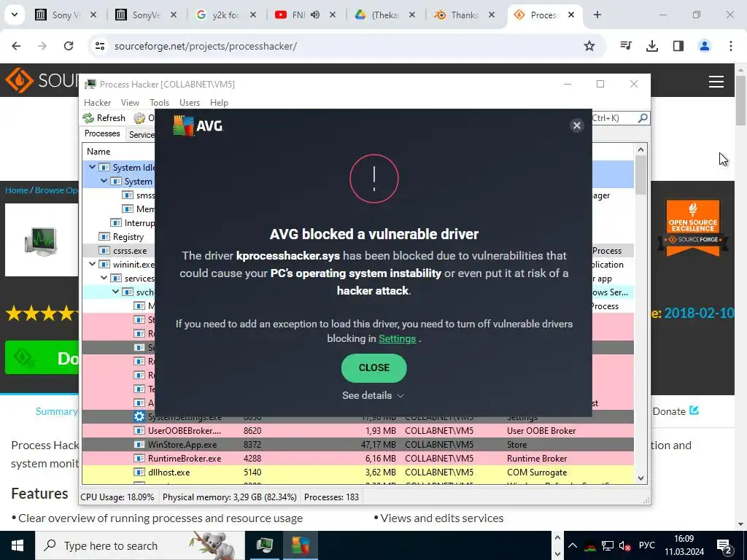Collapse the wininit.exe tree node
The width and height of the screenshot is (747, 560).
(x=93, y=264)
